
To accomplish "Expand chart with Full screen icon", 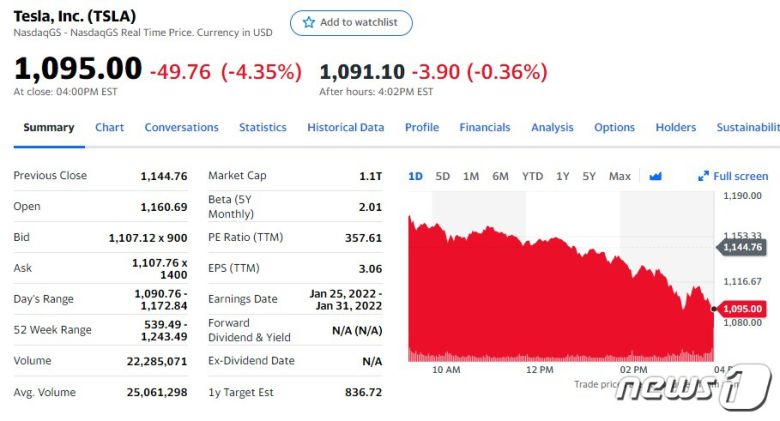I will pos(733,176).
